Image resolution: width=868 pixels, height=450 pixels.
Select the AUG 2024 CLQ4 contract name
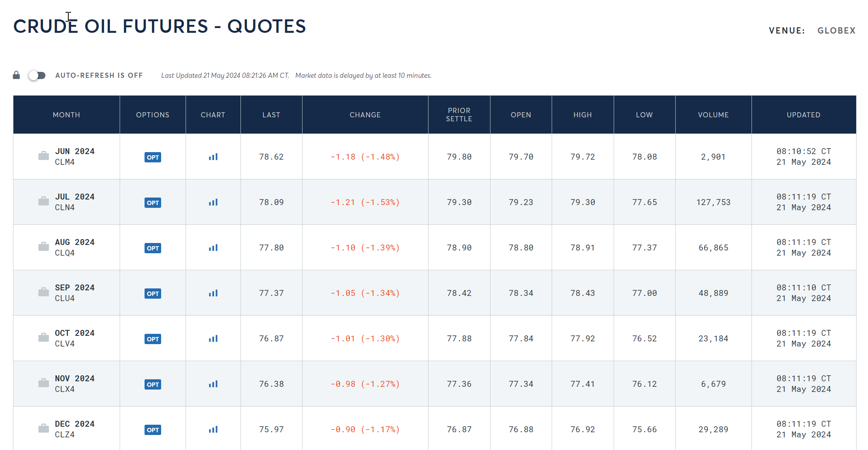pos(75,247)
